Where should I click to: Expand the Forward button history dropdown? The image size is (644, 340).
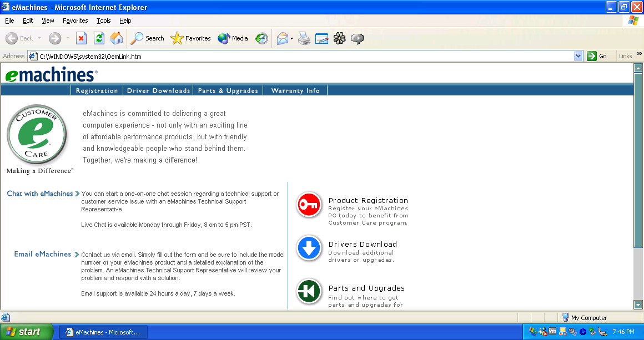[68, 39]
